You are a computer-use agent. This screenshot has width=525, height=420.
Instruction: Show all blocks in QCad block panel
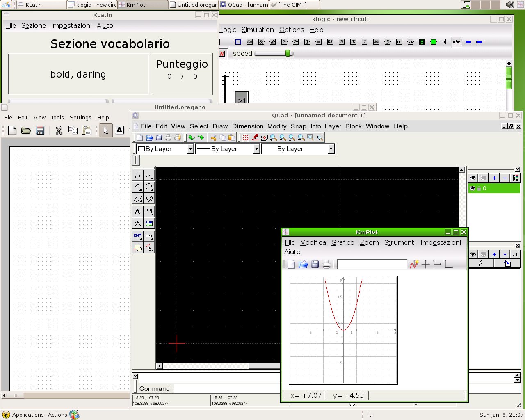[x=473, y=254]
